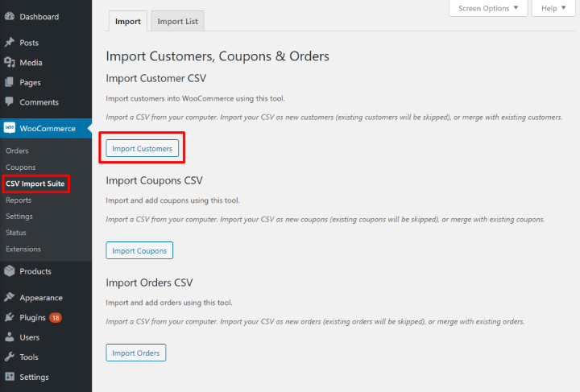Click text 'Import and add orders using this tool.'

pos(169,303)
